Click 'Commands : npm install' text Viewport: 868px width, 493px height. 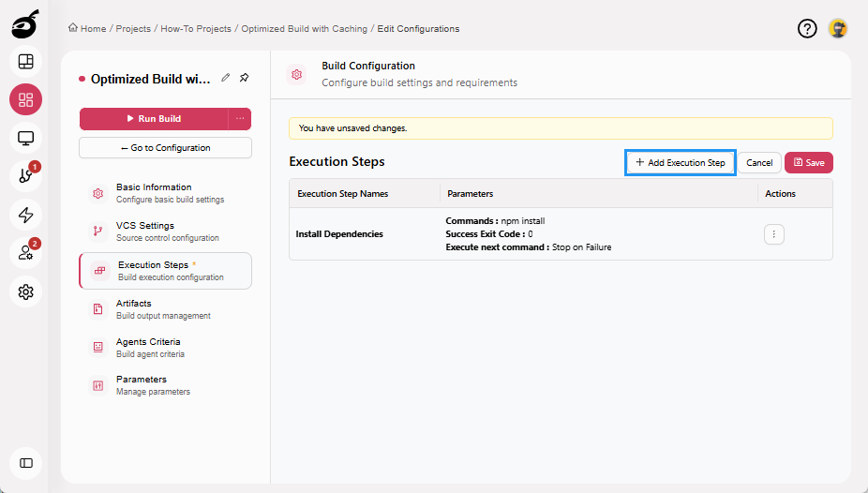[495, 221]
